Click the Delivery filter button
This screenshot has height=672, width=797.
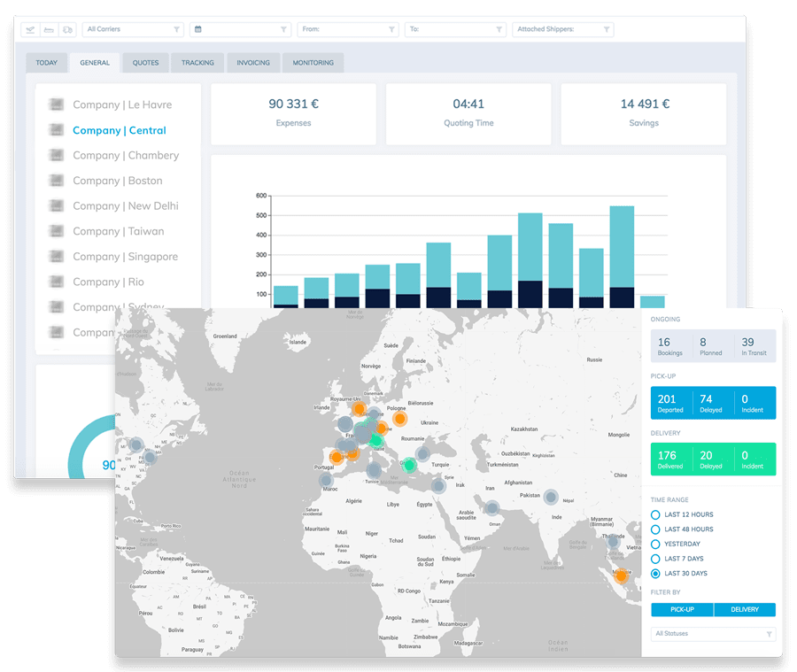click(x=745, y=609)
